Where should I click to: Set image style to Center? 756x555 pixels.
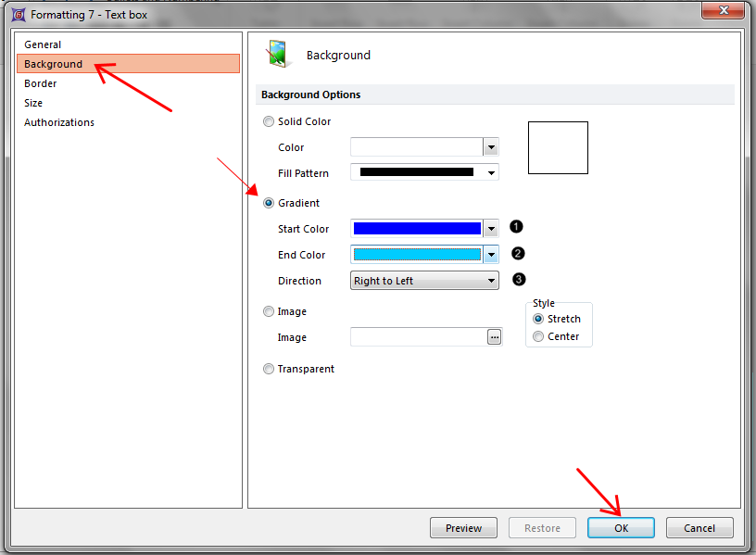point(539,336)
